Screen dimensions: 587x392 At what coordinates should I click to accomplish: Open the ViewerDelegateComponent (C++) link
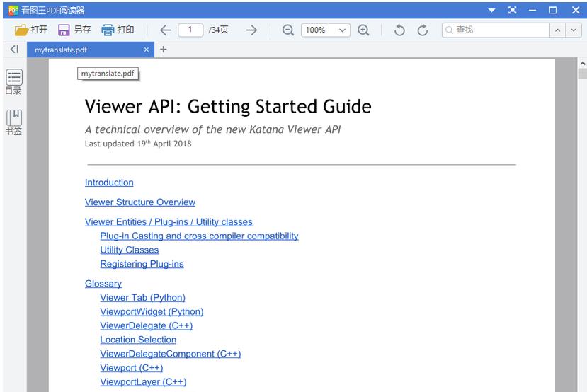(x=171, y=354)
